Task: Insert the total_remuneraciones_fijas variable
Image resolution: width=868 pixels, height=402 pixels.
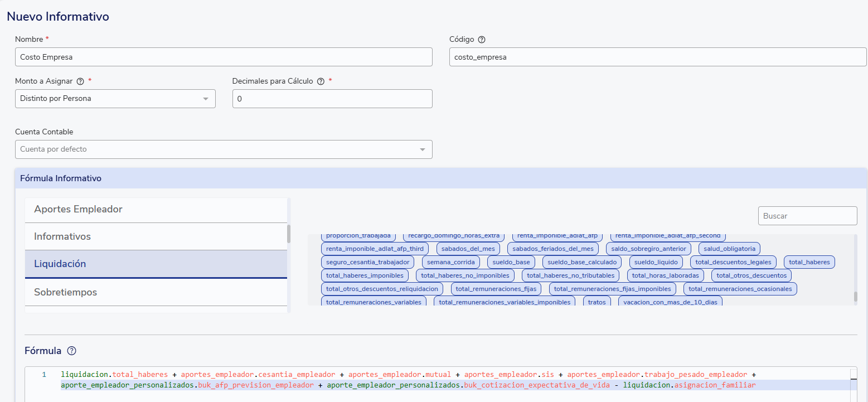Action: click(x=496, y=289)
